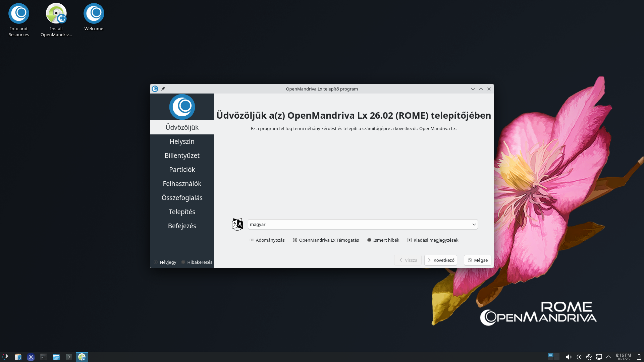Viewport: 644px width, 362px height.
Task: Select the Partíciók step
Action: tap(182, 170)
